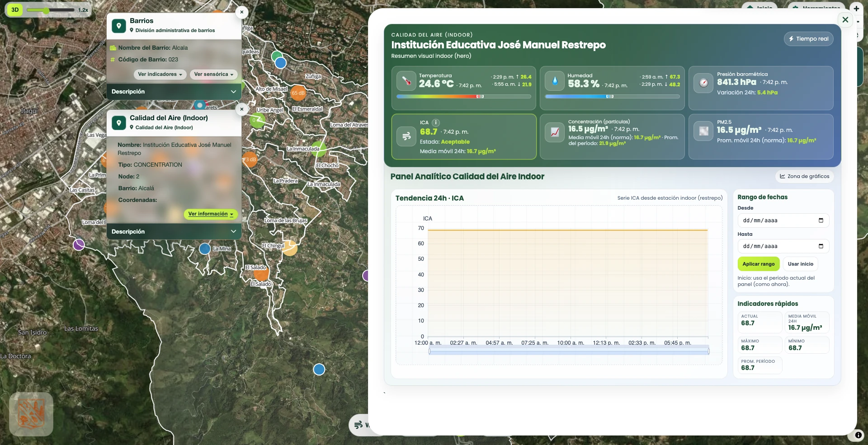Click the Usar inicio button
Screen dimensions: 868x445
point(800,264)
